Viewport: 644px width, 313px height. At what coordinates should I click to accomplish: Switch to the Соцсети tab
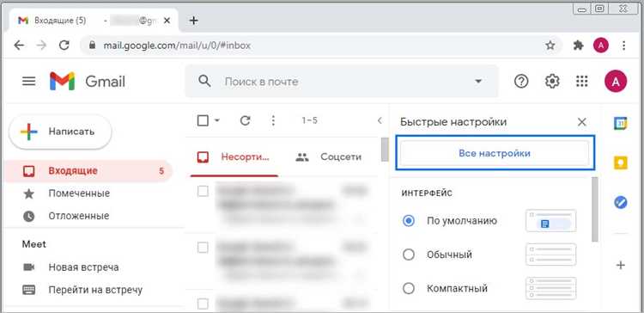coord(329,156)
